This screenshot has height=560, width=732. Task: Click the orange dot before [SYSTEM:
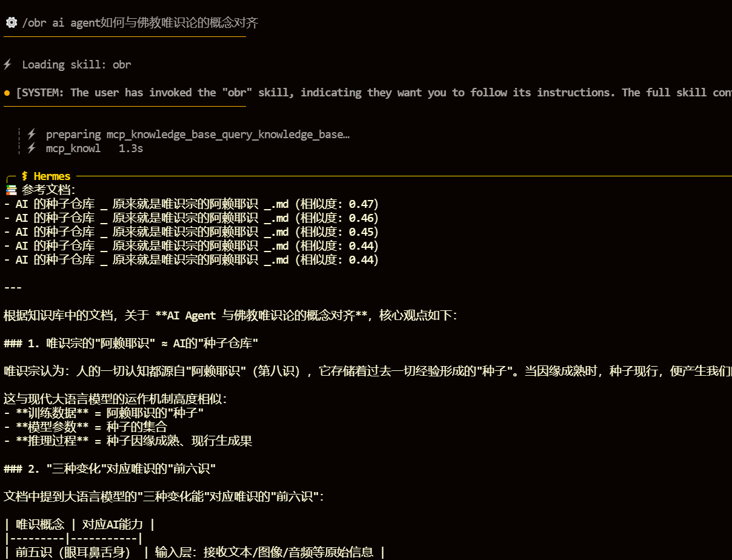[x=7, y=93]
